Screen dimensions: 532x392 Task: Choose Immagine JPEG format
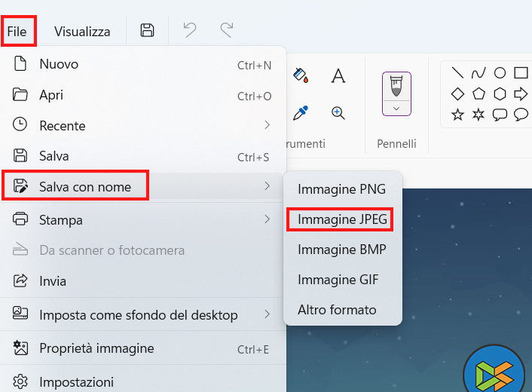point(342,219)
